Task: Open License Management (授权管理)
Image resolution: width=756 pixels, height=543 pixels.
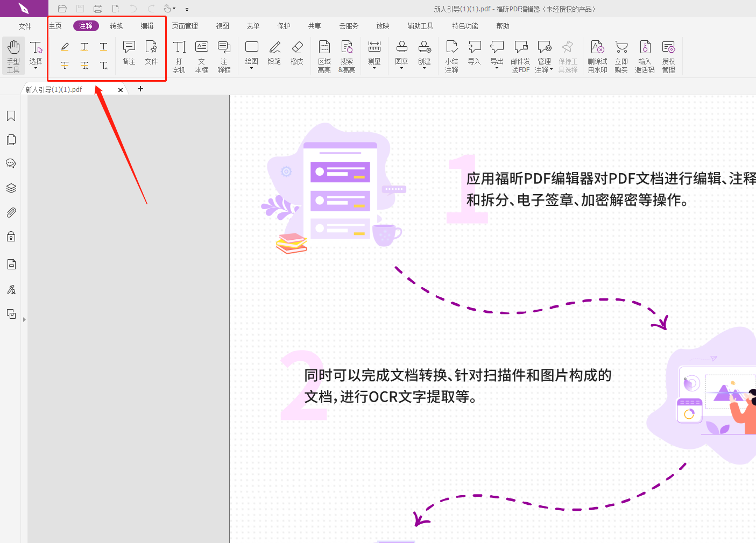Action: pos(669,56)
